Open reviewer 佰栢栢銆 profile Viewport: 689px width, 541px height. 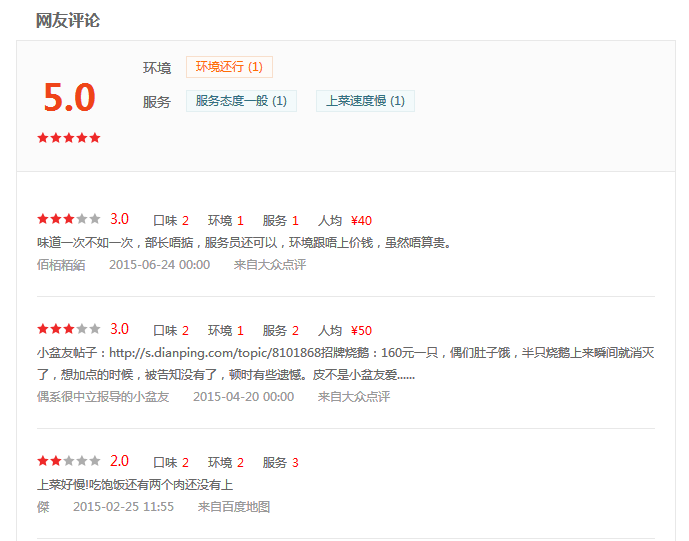coord(61,265)
